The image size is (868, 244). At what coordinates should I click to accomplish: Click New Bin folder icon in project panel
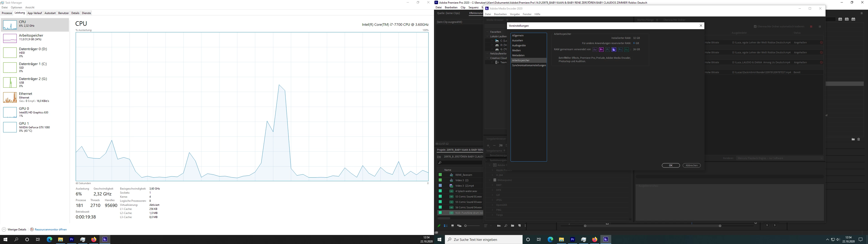tap(512, 226)
